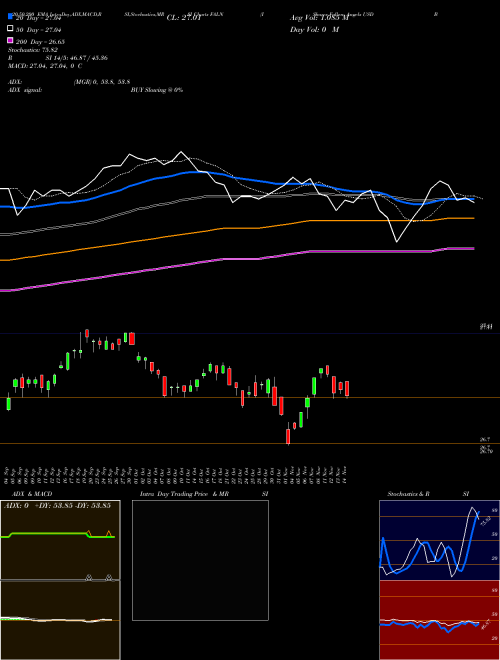The width and height of the screenshot is (500, 660).
Task: Click the 'CL: 27.01' closing price
Action: tap(184, 18)
